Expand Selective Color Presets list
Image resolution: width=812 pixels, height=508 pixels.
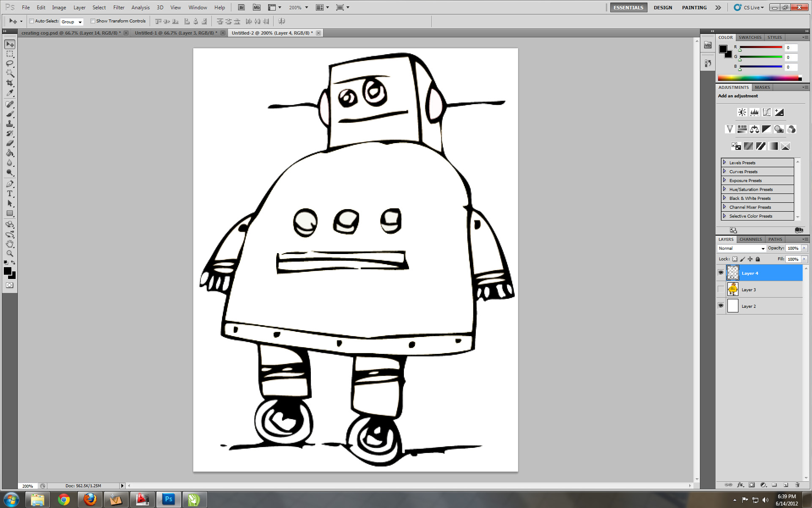(x=724, y=216)
